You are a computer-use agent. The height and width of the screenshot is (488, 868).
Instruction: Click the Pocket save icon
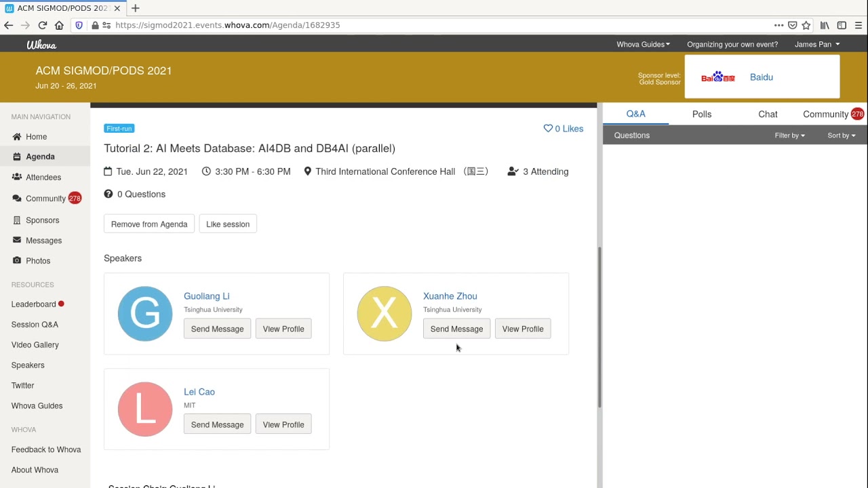[792, 25]
